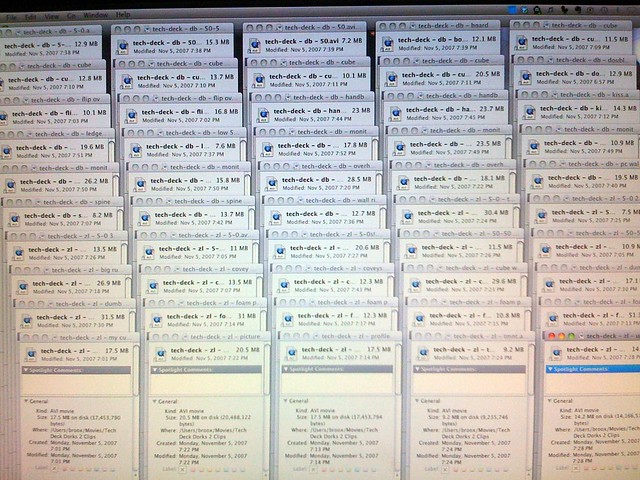Collapse General section in the 'zl - tmnt a' window
Image resolution: width=640 pixels, height=480 pixels.
click(x=417, y=401)
